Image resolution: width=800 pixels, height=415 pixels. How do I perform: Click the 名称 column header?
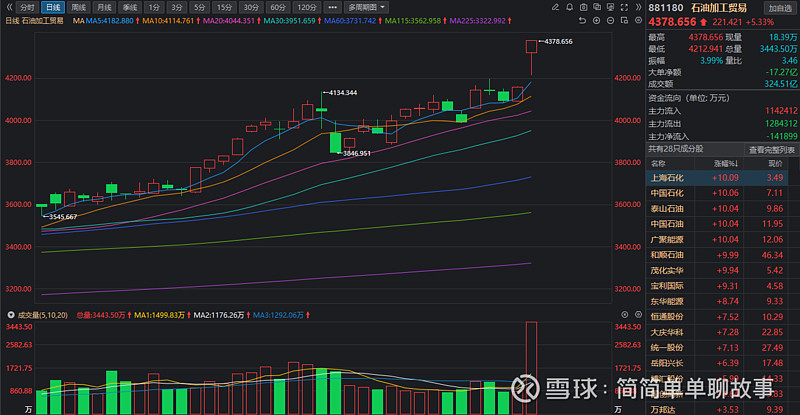[658, 163]
